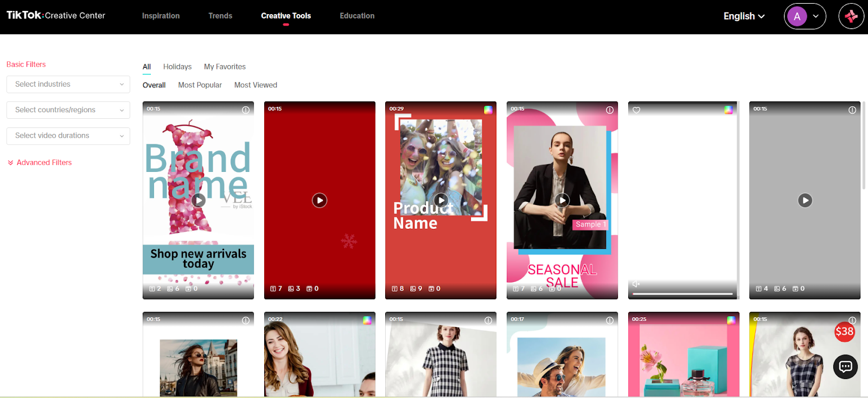Unmute the white template video preview
Screen dimensions: 868x398
pos(636,284)
